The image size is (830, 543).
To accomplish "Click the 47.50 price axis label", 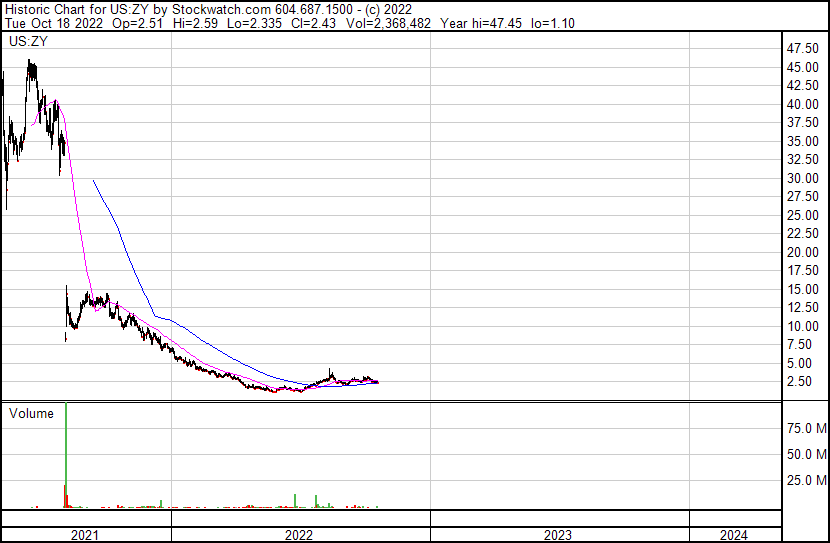I will click(803, 48).
